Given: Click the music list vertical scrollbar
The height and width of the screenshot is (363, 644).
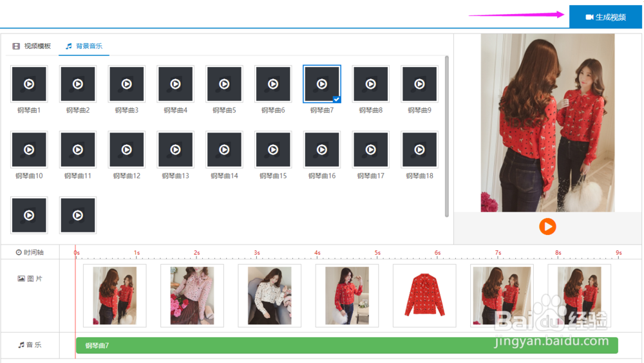Looking at the screenshot, I should pyautogui.click(x=447, y=136).
